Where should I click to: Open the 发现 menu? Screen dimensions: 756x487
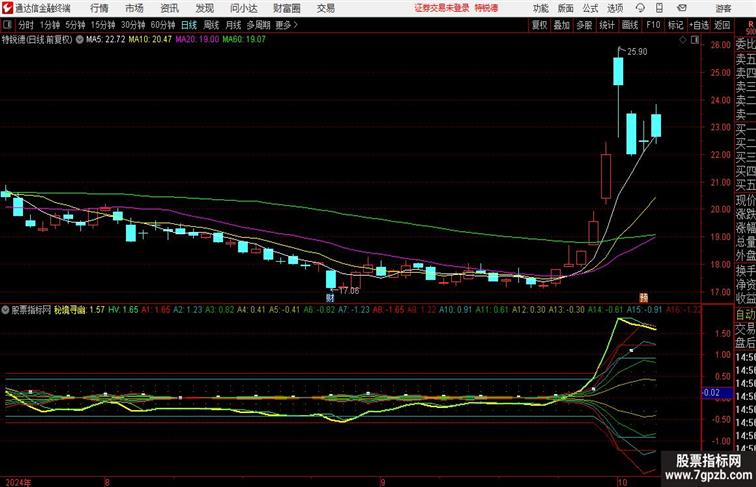coord(204,8)
